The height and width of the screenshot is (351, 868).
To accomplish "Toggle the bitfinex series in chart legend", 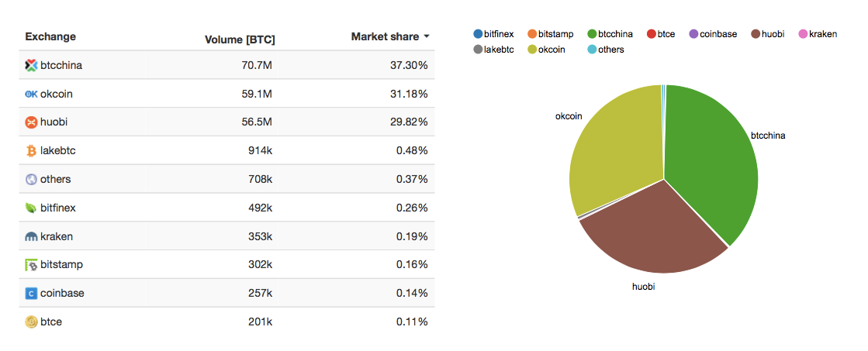I will 493,34.
